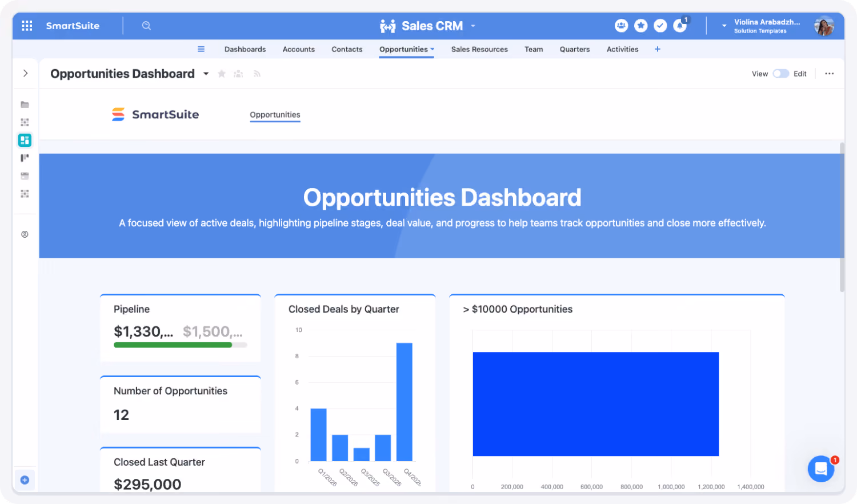Select the grid icon just below the folder
This screenshot has height=504, width=857.
[25, 122]
